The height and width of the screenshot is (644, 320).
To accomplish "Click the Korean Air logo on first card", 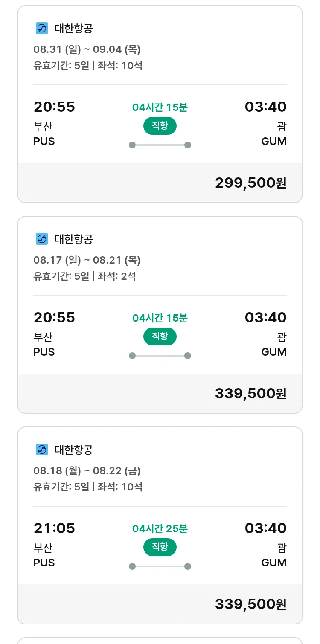I will click(42, 28).
